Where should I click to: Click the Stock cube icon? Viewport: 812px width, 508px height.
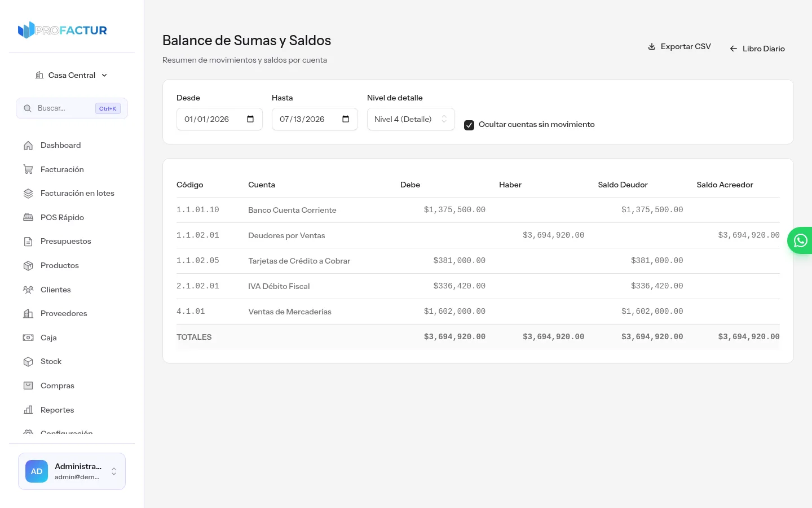pos(28,362)
